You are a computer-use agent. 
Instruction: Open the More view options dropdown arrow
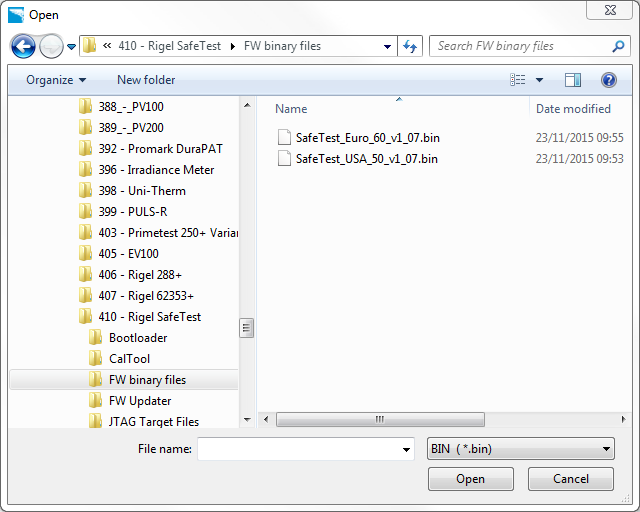[x=539, y=80]
